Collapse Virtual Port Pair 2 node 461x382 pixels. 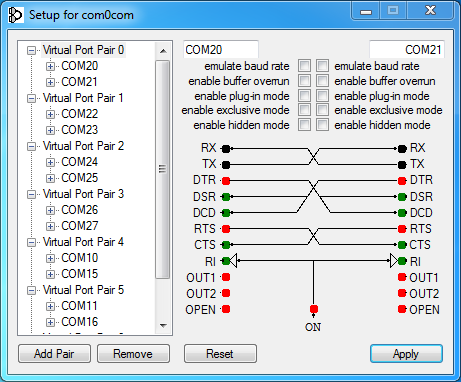(32, 146)
